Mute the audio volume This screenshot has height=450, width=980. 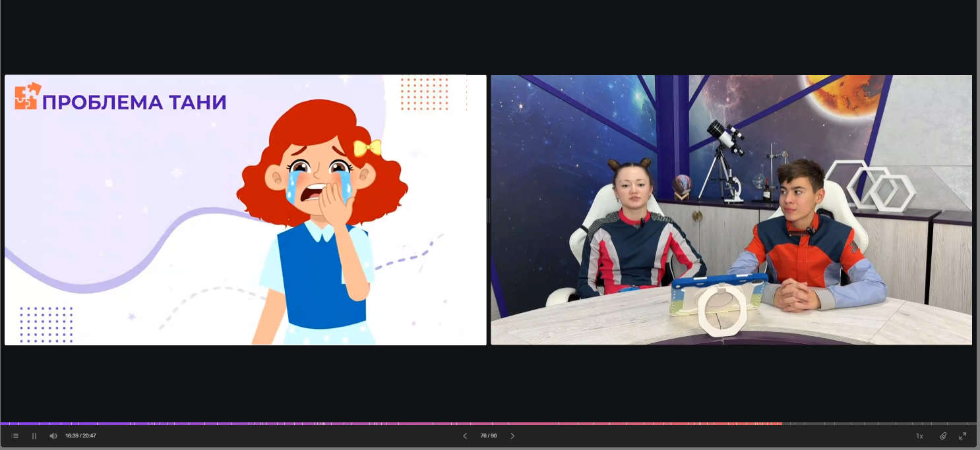(x=53, y=436)
